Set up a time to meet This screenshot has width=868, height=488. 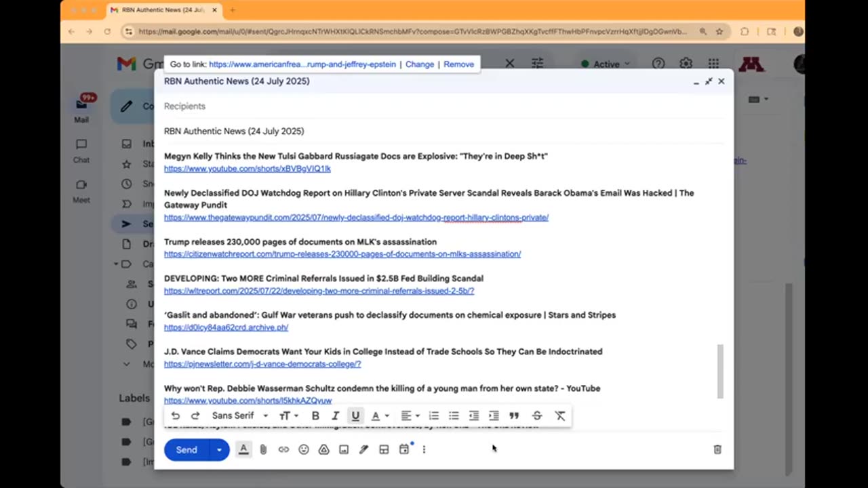coord(404,449)
